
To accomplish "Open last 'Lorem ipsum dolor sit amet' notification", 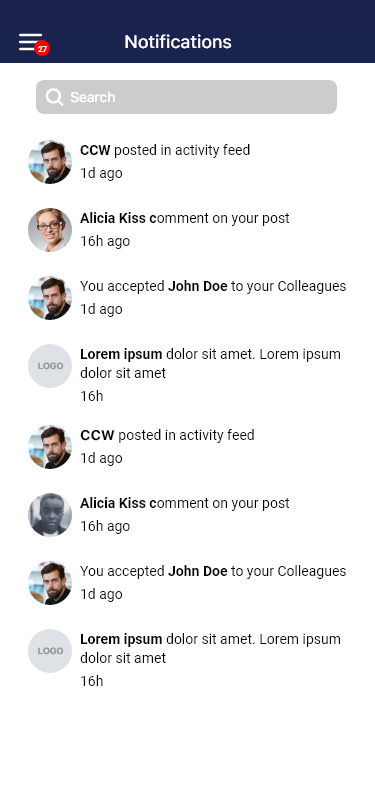I will point(188,660).
